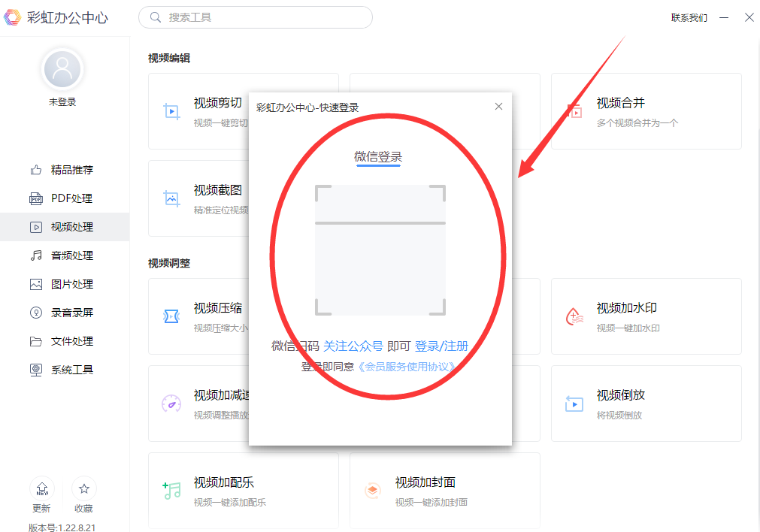Click the 视频压缩 compress icon

171,316
